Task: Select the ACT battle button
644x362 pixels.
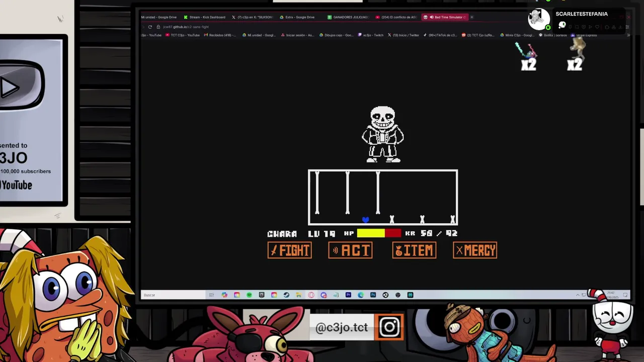Action: coord(350,250)
